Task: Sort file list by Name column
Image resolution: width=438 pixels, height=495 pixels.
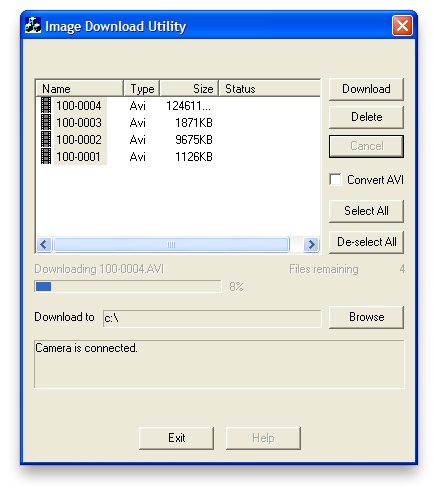Action: tap(79, 89)
